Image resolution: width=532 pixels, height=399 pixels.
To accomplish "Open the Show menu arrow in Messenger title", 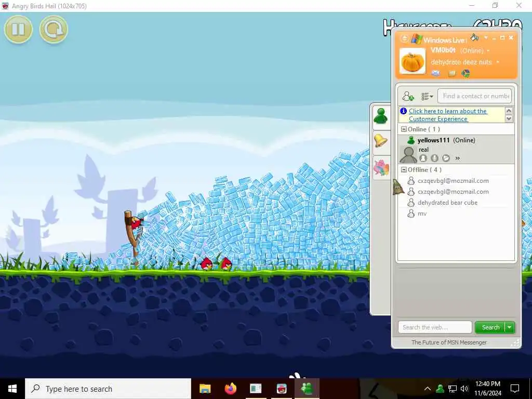I will (486, 37).
